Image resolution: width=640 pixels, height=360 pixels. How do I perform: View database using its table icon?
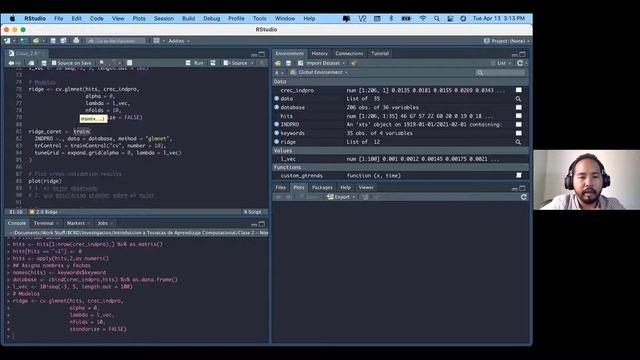tap(519, 107)
